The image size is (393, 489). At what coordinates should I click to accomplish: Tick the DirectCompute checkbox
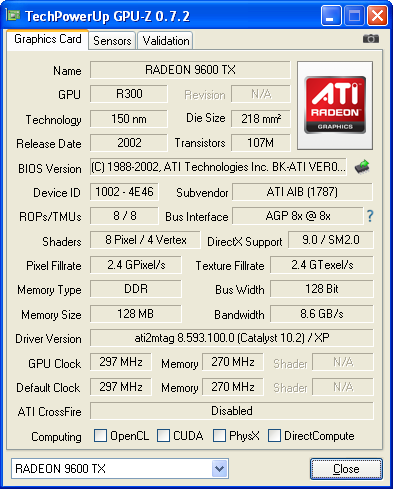click(274, 436)
